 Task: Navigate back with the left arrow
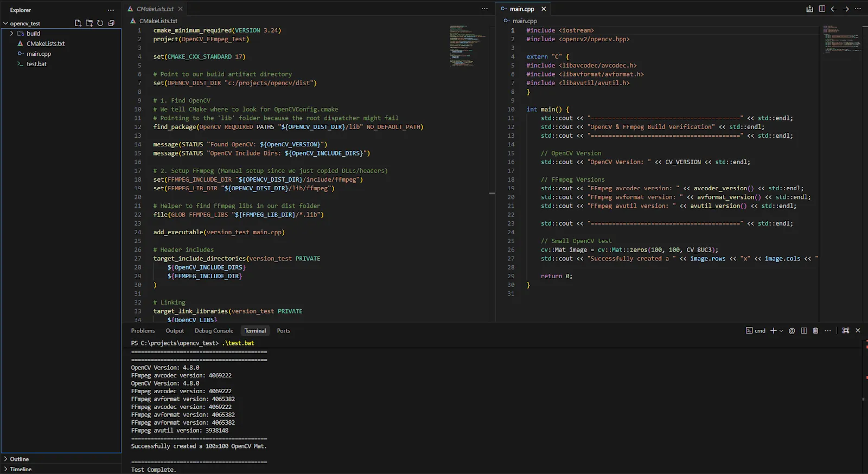tap(834, 9)
